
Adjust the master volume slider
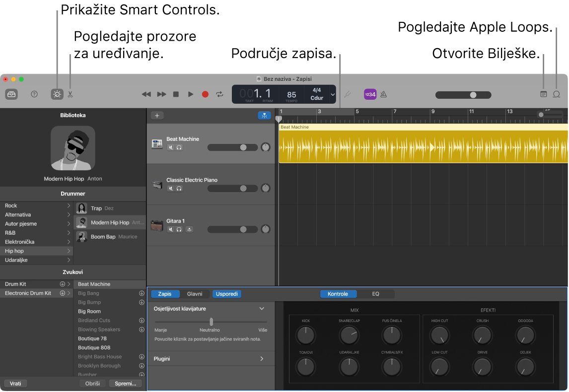coord(472,94)
